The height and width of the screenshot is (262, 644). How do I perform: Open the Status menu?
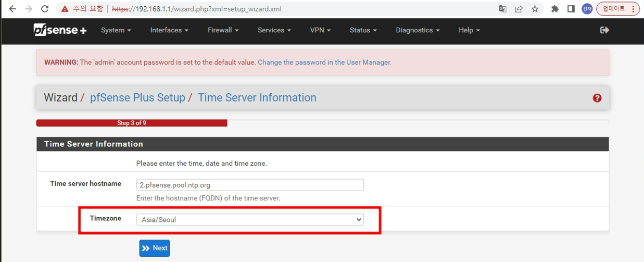[x=363, y=30]
